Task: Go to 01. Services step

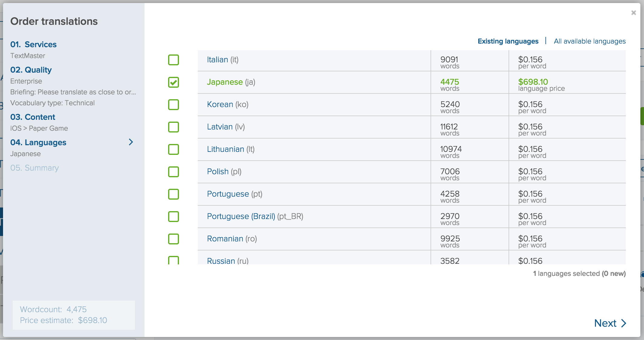Action: tap(33, 44)
